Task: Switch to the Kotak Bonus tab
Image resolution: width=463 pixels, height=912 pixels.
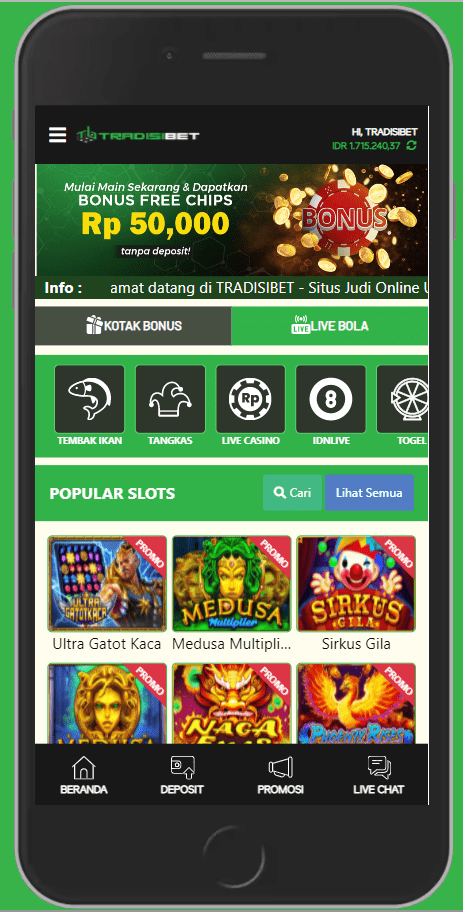Action: point(133,326)
